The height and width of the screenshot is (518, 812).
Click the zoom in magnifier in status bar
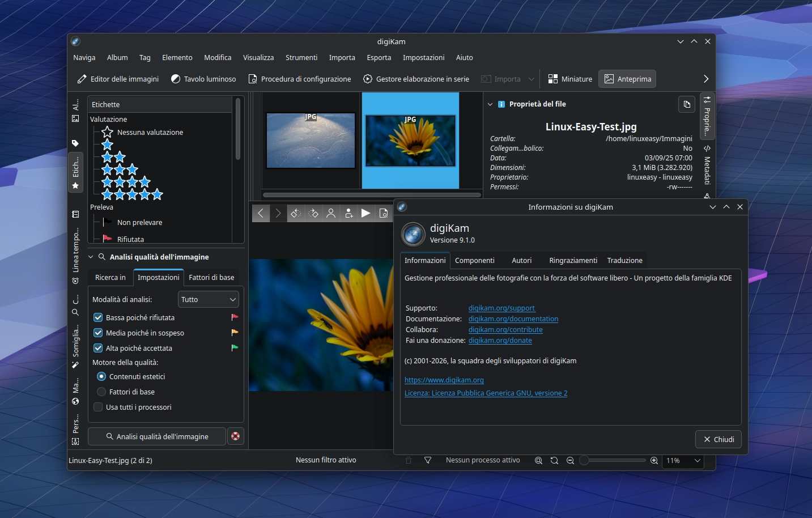click(x=654, y=460)
